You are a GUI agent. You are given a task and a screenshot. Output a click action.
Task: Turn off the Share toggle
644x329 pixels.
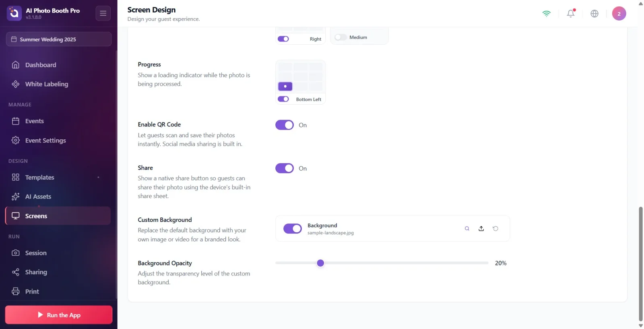285,168
